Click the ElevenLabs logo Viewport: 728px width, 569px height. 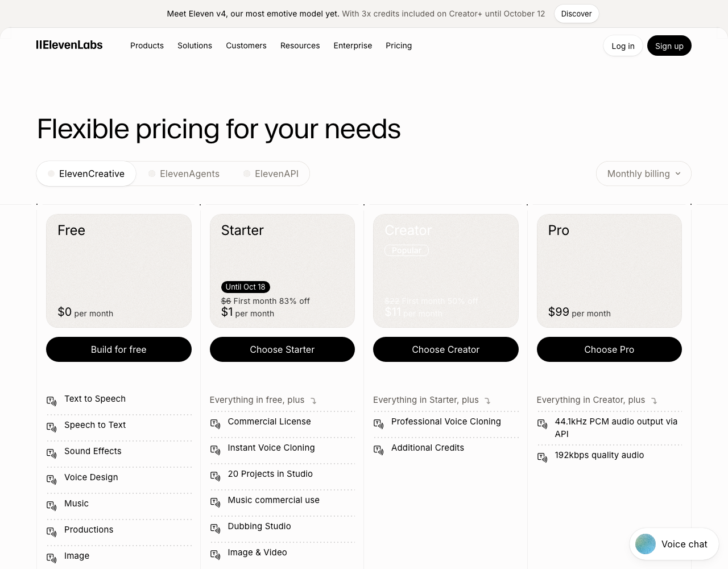tap(69, 45)
